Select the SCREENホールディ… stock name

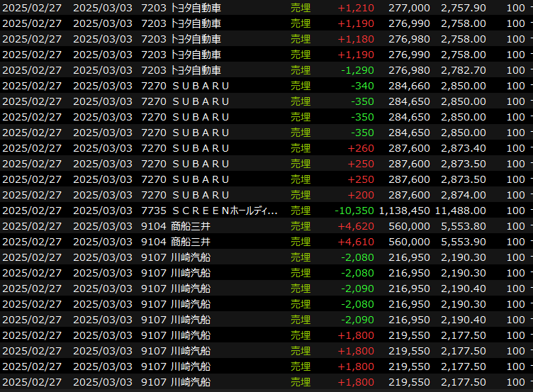[x=225, y=211]
